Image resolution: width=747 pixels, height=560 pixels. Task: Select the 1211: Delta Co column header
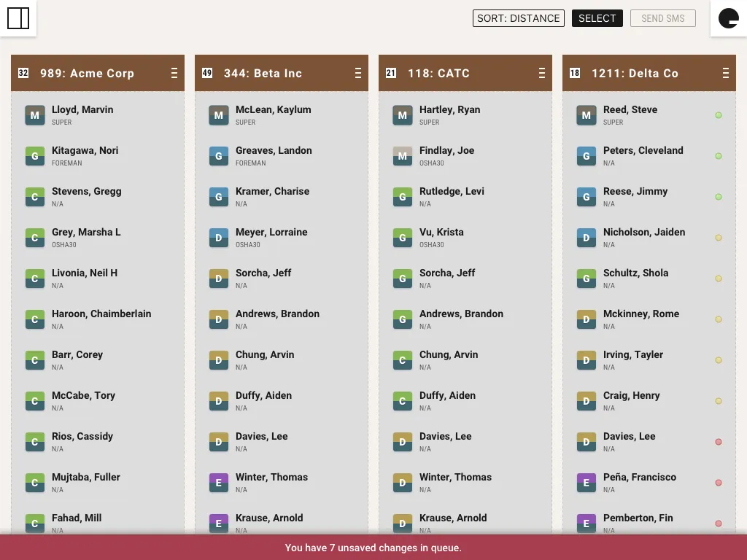649,73
